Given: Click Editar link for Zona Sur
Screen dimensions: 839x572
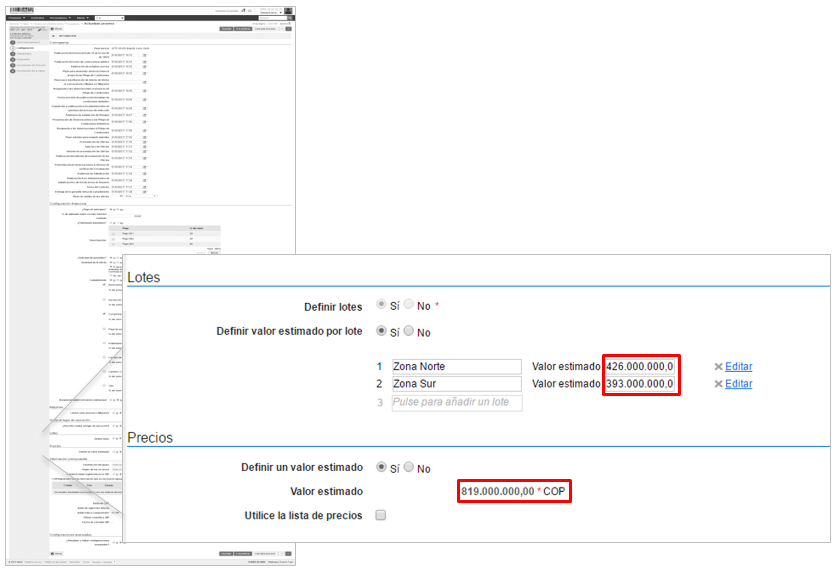Looking at the screenshot, I should (x=739, y=384).
